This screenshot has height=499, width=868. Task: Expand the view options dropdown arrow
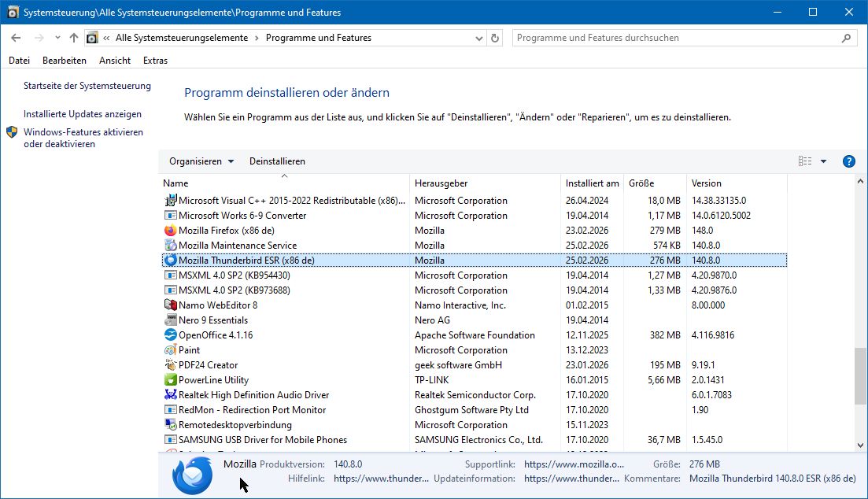coord(823,161)
